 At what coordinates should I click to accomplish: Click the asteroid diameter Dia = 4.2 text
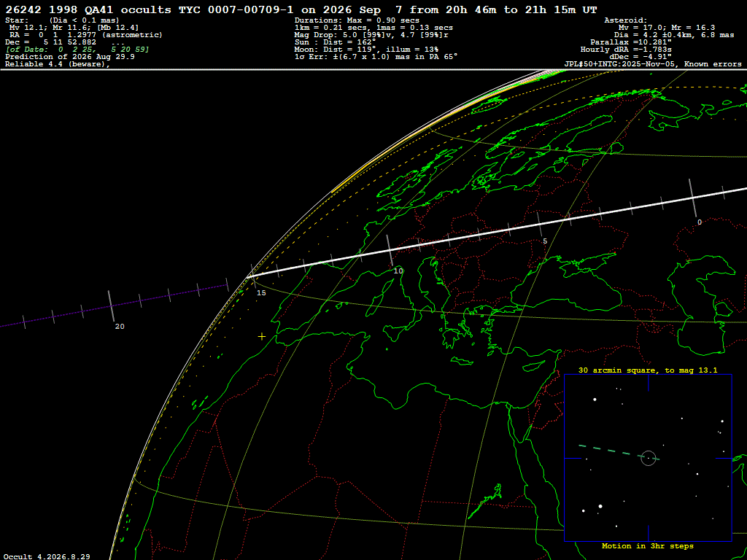click(674, 35)
